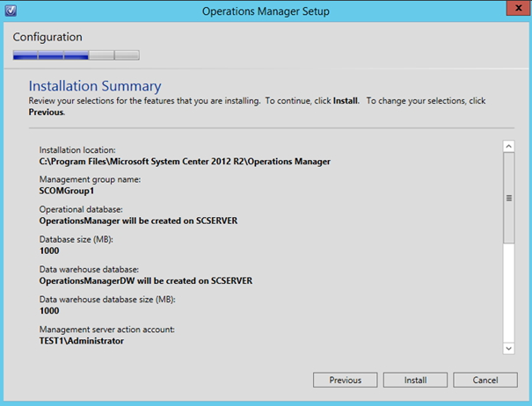Click the TEST1\Administrator account value
Screen dimensions: 532x406
[82, 341]
